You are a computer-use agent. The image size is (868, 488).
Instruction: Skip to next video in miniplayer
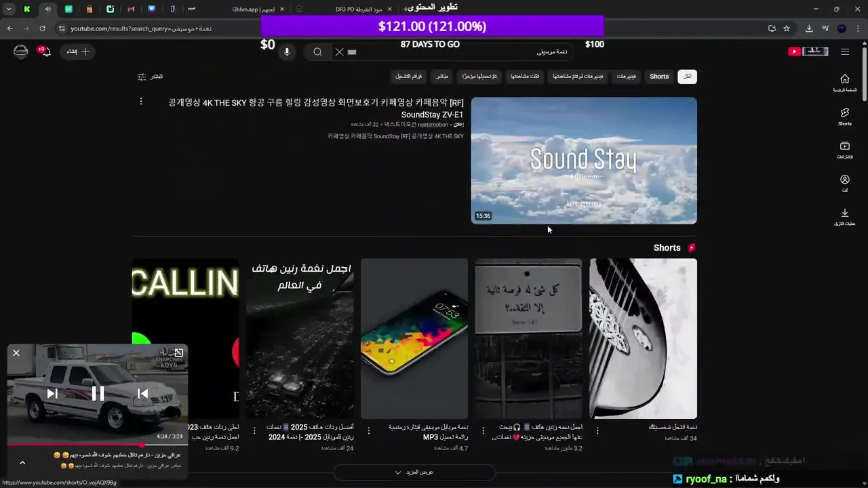pos(52,394)
